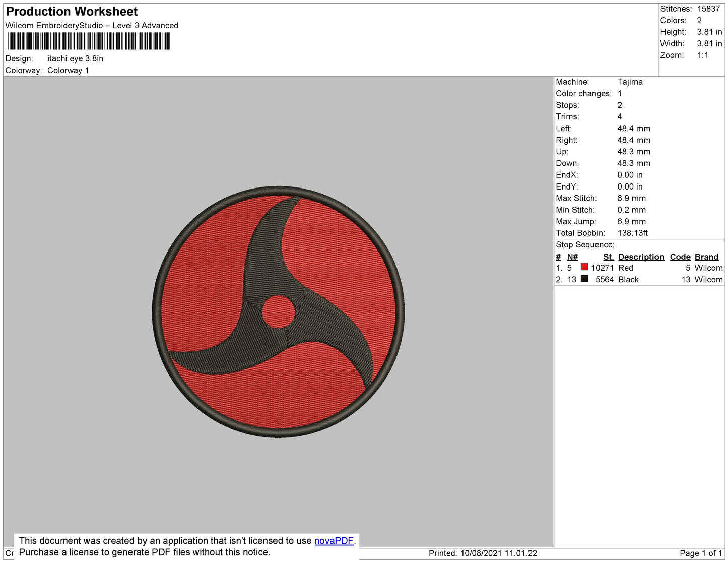The height and width of the screenshot is (563, 728).
Task: Click the Height value '3.81 in'
Action: [x=710, y=32]
